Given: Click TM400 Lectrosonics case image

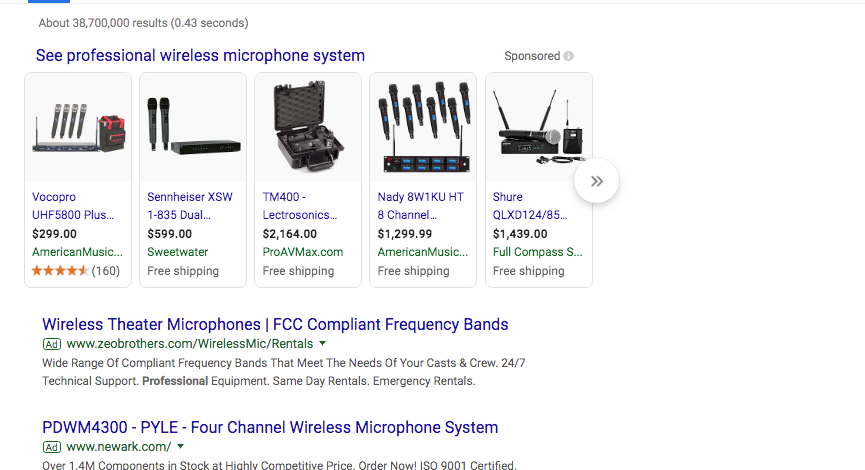Looking at the screenshot, I should pos(308,127).
